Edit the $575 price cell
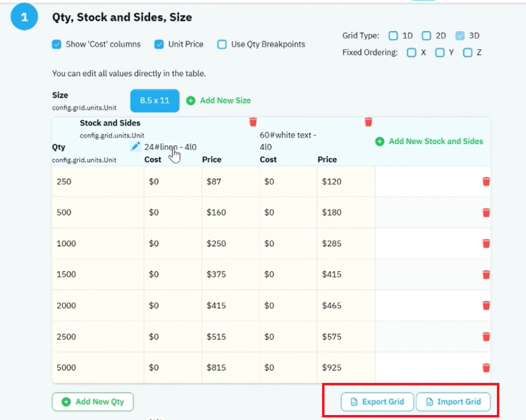The width and height of the screenshot is (526, 420). point(346,336)
